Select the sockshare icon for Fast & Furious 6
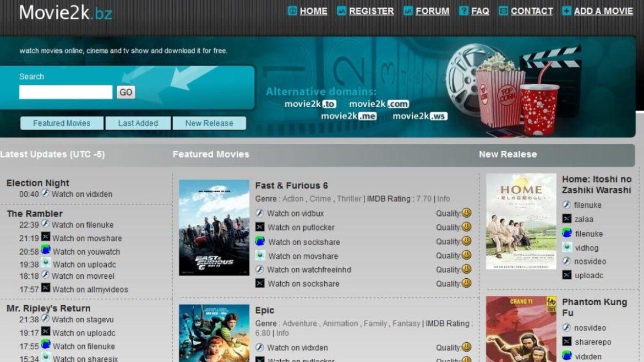Screen dimensions: 644x362 (x=259, y=241)
